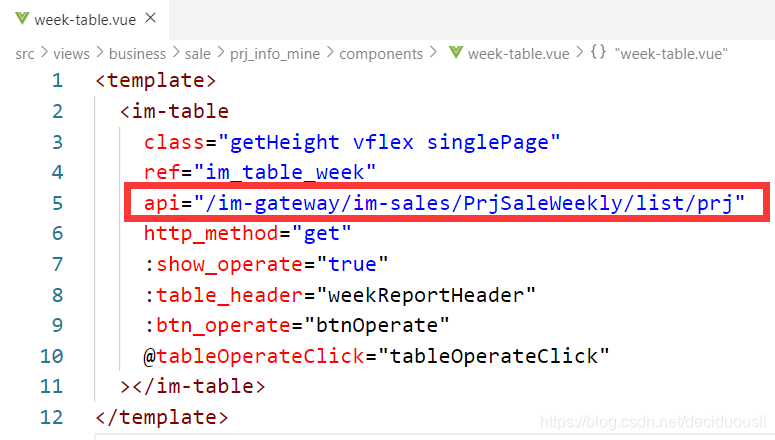Click line number 10 in gutter
775x440 pixels.
(x=51, y=356)
